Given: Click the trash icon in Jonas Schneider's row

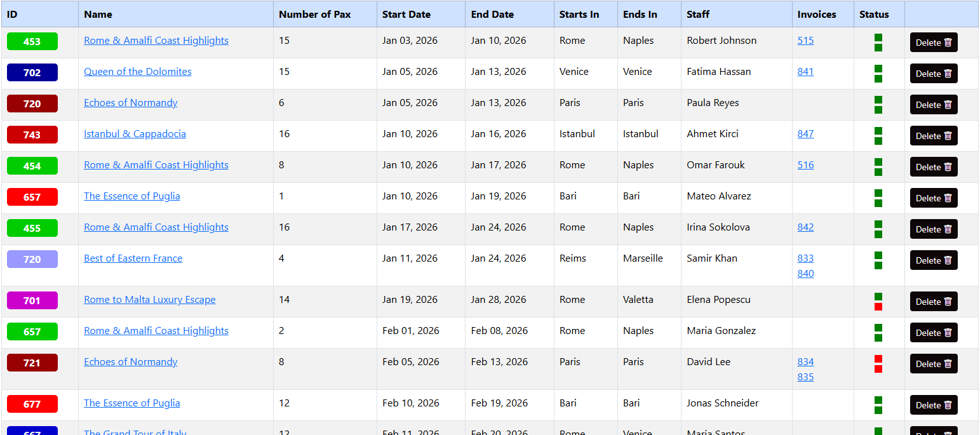Looking at the screenshot, I should pos(948,405).
